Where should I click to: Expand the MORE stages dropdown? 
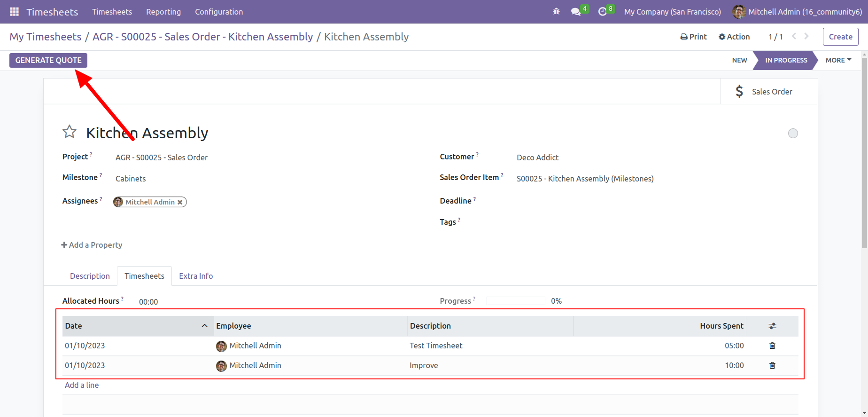point(838,60)
